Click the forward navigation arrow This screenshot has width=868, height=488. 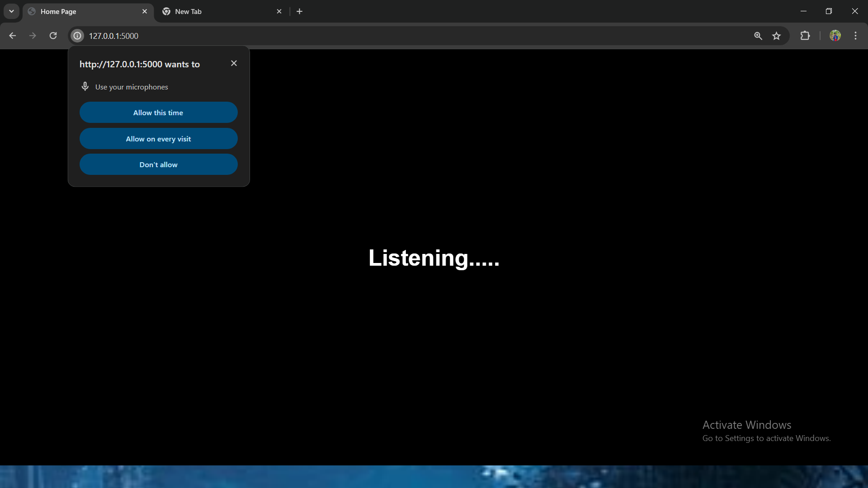[x=33, y=36]
